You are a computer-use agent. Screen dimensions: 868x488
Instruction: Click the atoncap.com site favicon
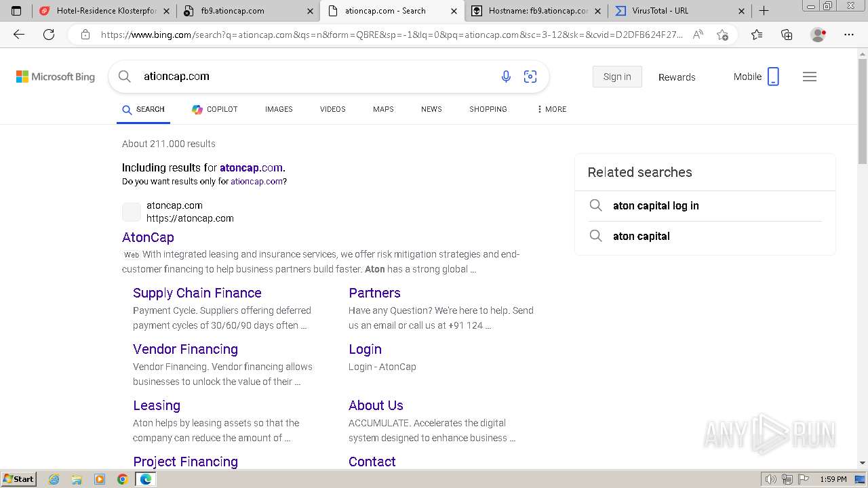click(x=132, y=211)
